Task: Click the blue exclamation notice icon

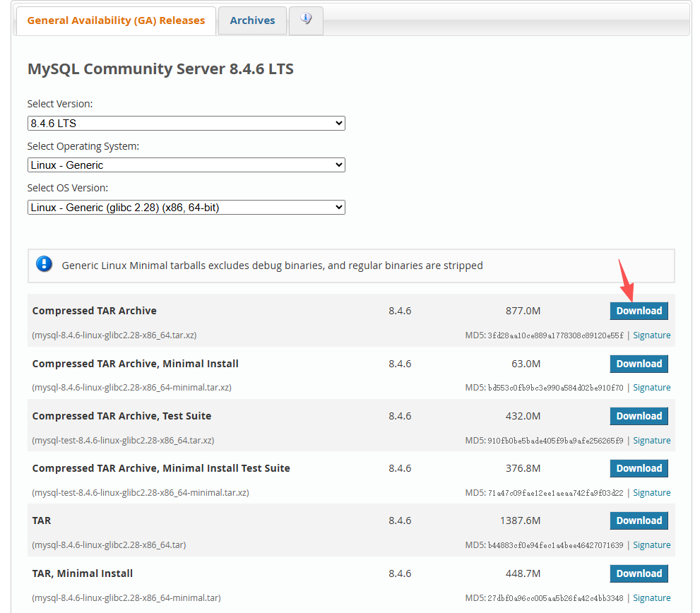Action: [45, 264]
